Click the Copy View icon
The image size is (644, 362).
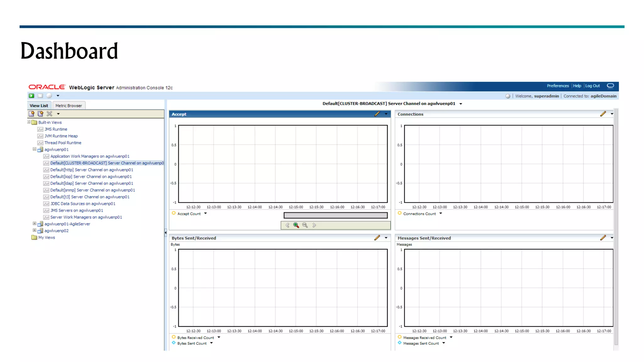[40, 114]
